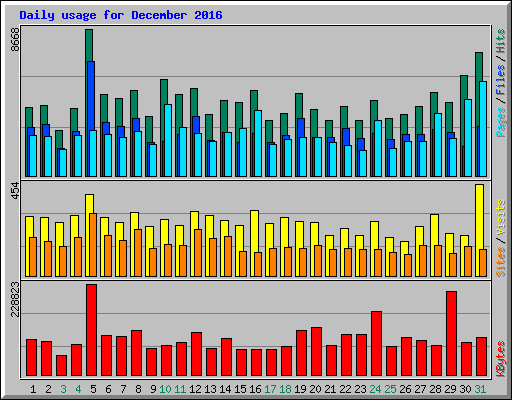This screenshot has width=512, height=400.
Task: Click day label 25 on the axis
Action: [390, 389]
